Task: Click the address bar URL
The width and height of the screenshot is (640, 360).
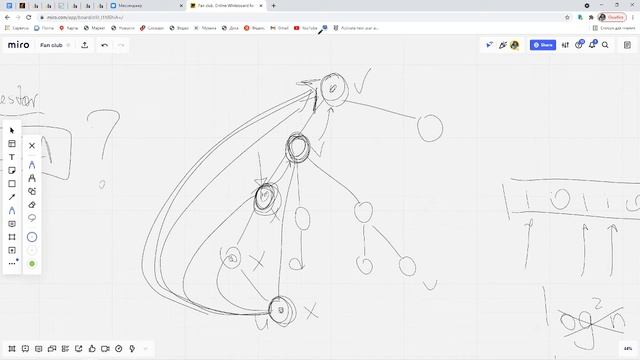Action: [x=85, y=18]
